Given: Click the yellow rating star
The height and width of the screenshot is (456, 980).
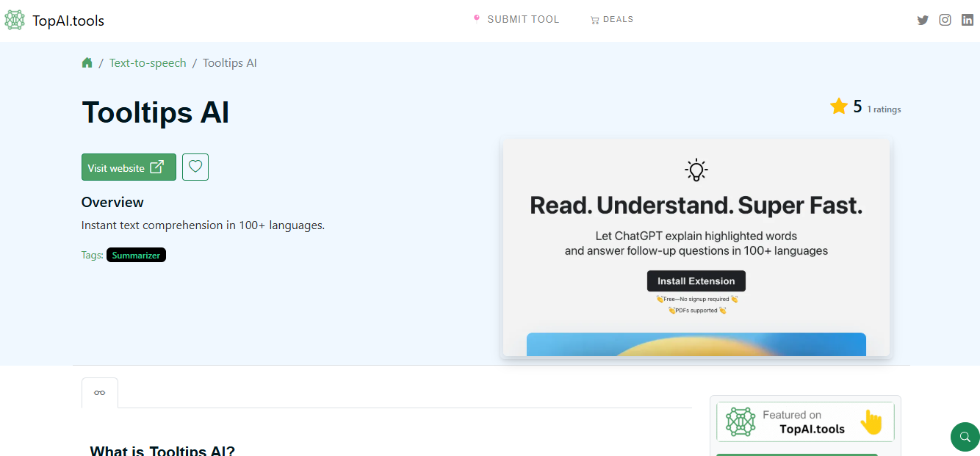Looking at the screenshot, I should coord(839,107).
